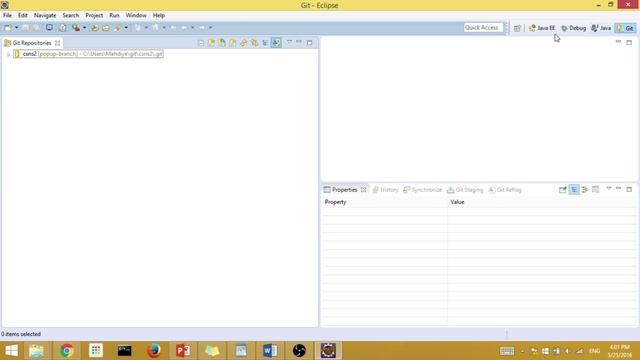Click the third yellow toolbar icon before the dropdown

(x=118, y=28)
